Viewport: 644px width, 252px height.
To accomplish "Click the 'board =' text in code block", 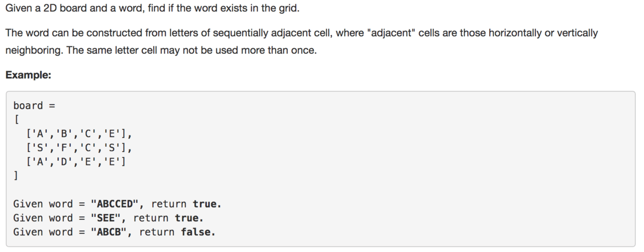I will [x=34, y=106].
